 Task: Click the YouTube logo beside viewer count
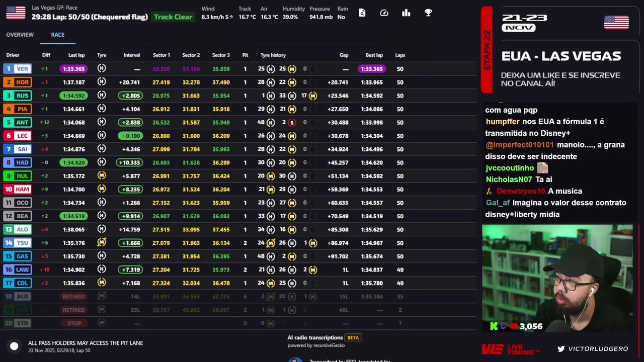514,326
